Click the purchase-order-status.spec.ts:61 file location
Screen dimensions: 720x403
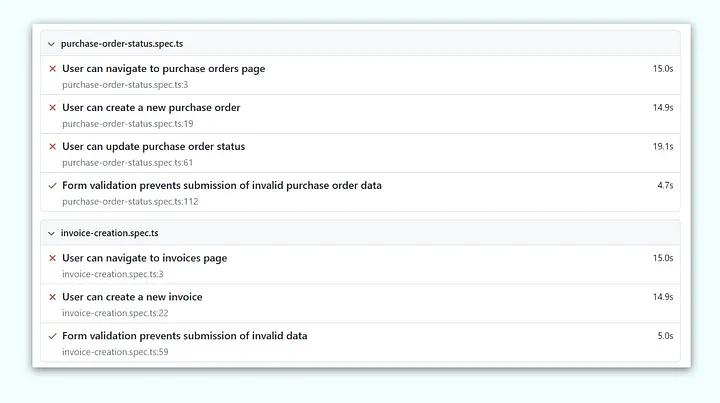pyautogui.click(x=127, y=163)
